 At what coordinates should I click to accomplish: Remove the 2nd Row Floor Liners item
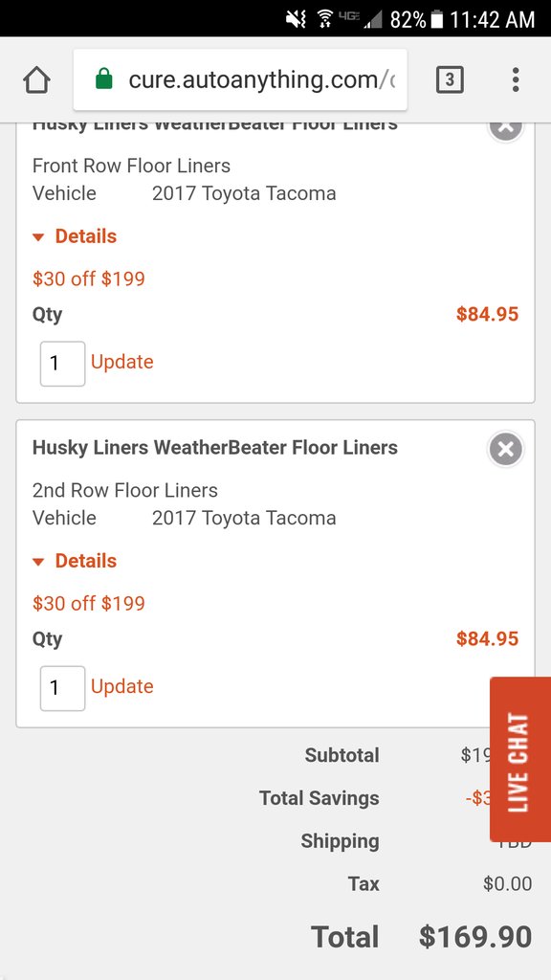[505, 449]
